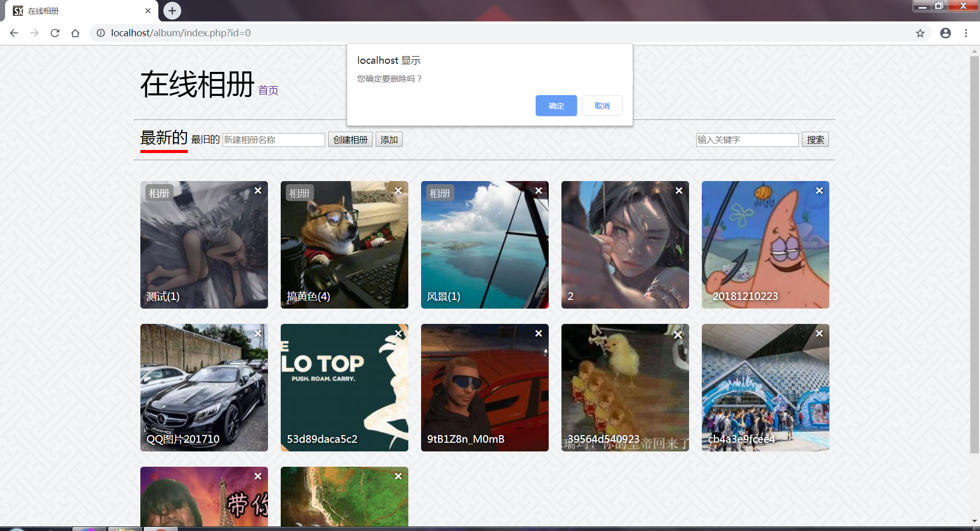Image resolution: width=980 pixels, height=531 pixels.
Task: Delete the 搞黄色(4) album with its X
Action: (398, 190)
